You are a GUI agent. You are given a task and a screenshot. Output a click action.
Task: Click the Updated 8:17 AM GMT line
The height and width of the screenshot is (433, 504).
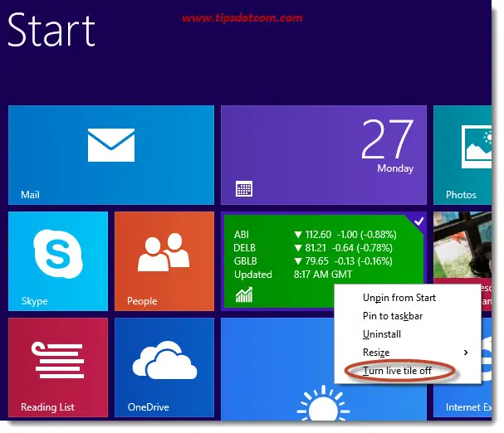click(292, 275)
